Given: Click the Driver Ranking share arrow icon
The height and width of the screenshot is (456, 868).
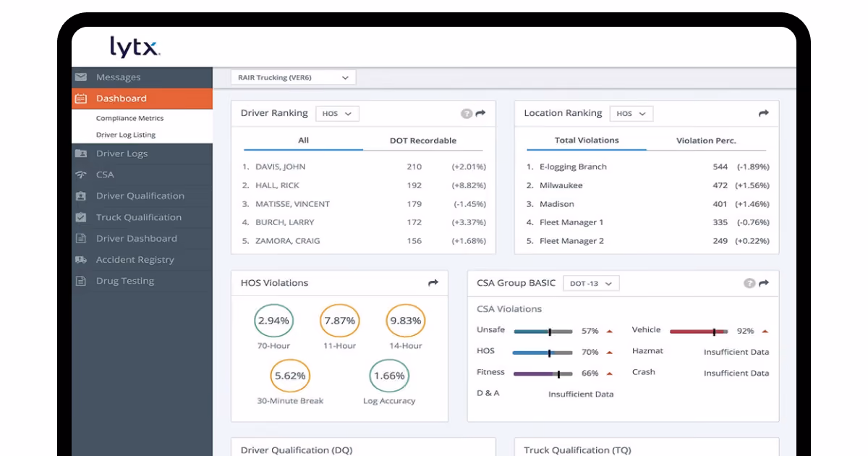Looking at the screenshot, I should (480, 114).
